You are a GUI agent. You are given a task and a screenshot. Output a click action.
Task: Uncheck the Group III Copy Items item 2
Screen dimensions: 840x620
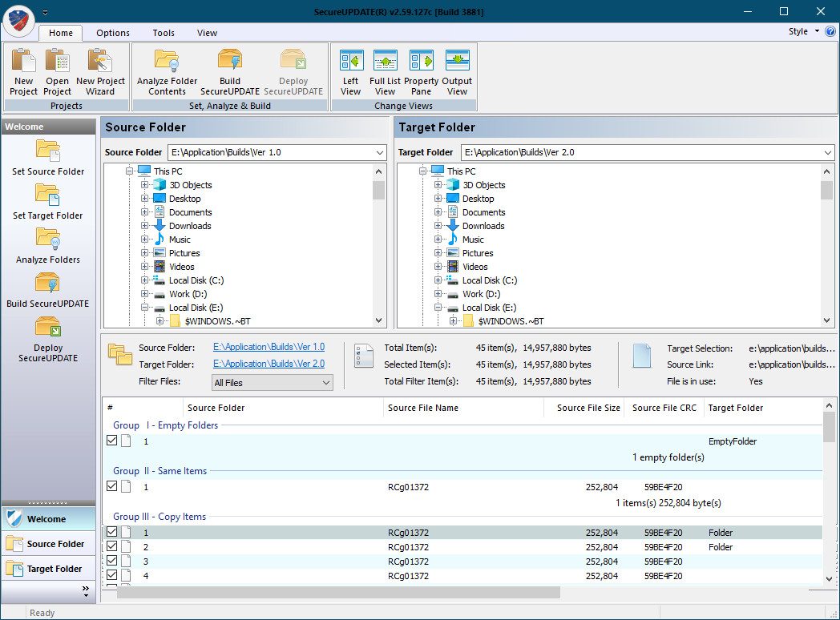112,546
